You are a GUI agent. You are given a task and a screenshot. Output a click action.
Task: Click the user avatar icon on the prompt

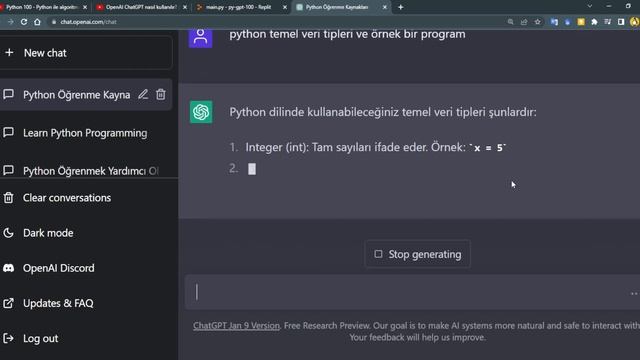[x=200, y=37]
